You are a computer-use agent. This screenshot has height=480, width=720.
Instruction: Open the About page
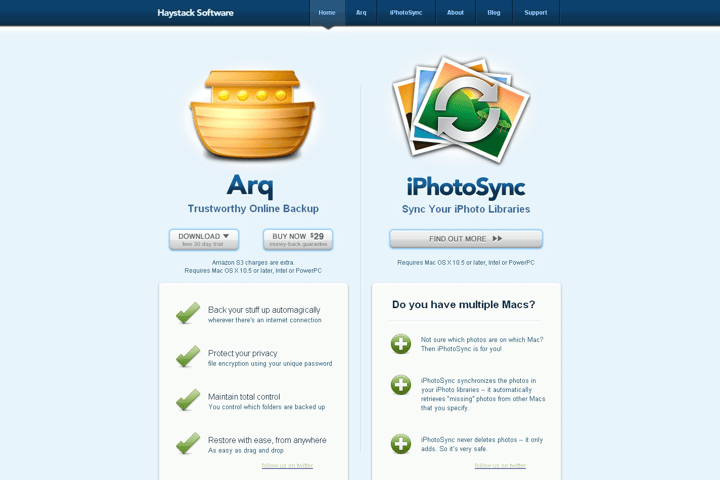pyautogui.click(x=456, y=13)
